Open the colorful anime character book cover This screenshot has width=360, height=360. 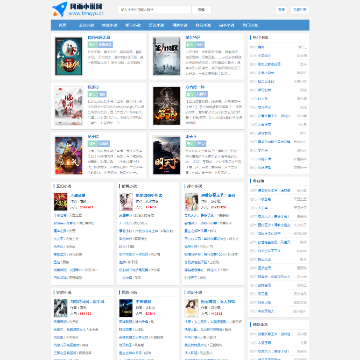click(x=68, y=155)
